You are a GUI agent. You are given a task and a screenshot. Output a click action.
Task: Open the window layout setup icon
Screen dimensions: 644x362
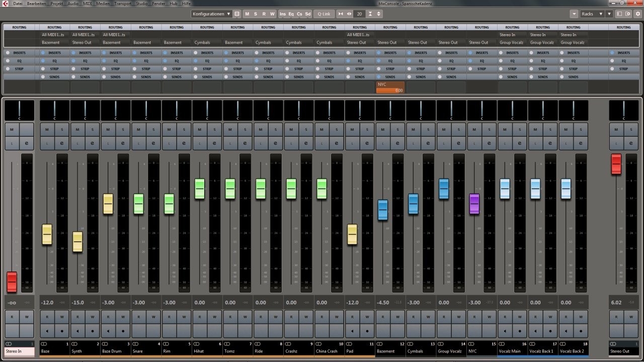click(619, 14)
